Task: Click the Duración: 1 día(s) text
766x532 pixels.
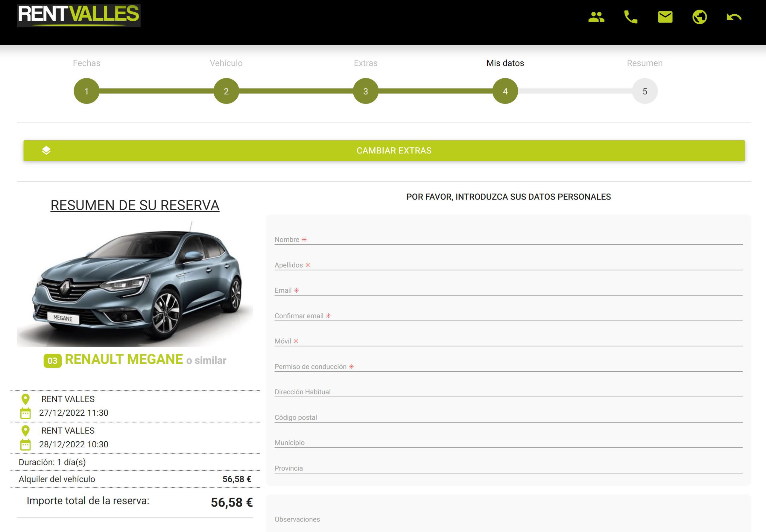Action: click(x=52, y=462)
